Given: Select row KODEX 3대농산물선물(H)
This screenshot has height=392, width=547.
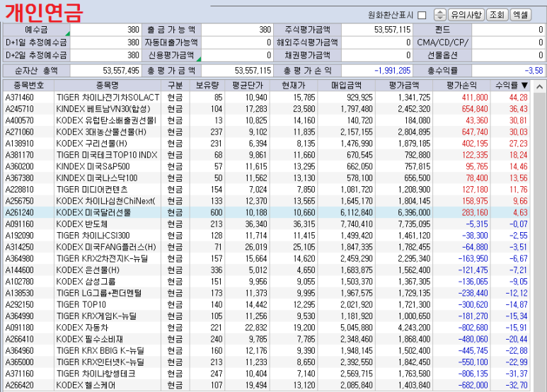Looking at the screenshot, I should tap(266, 132).
